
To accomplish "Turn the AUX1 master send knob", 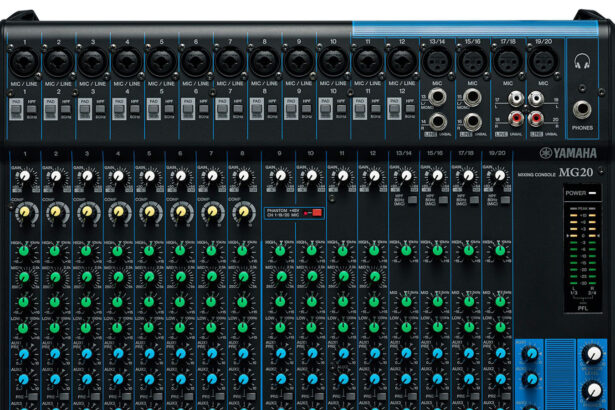I will [x=531, y=354].
